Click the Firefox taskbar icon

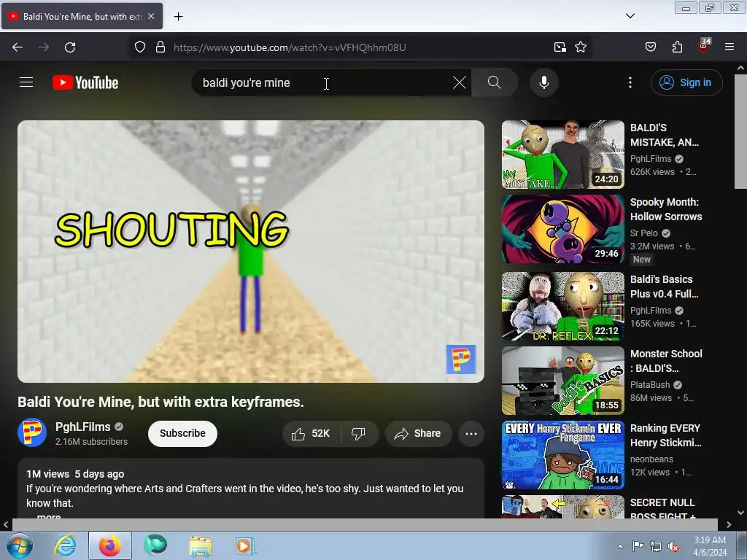coord(109,545)
